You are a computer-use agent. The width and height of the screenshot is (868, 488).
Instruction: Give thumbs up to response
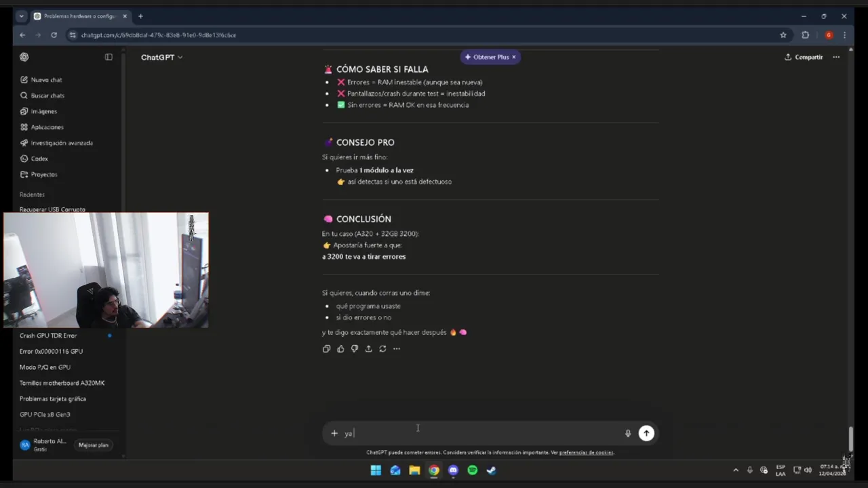[340, 349]
